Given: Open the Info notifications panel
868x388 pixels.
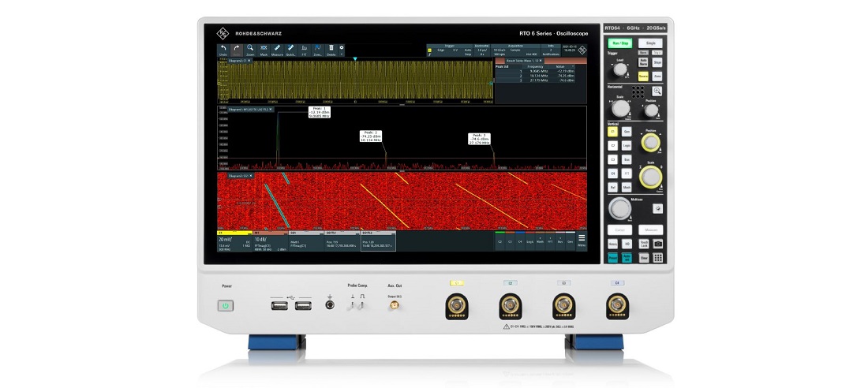Looking at the screenshot, I should point(551,50).
